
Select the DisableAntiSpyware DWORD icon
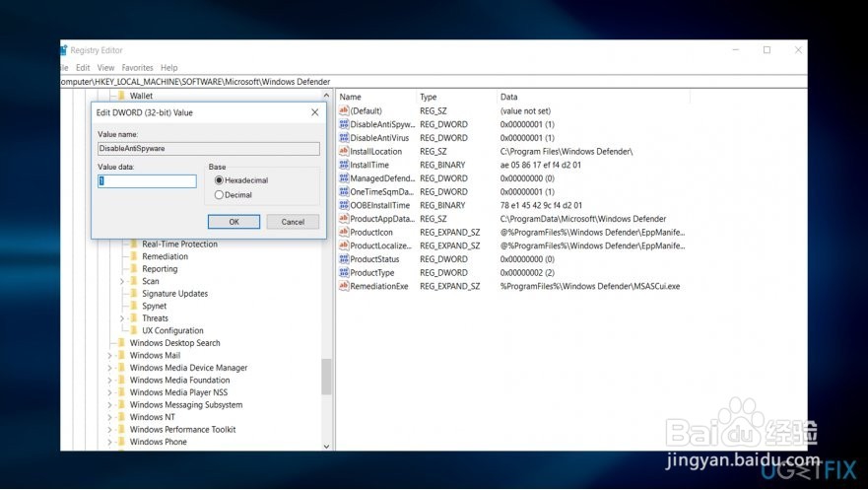coord(344,124)
